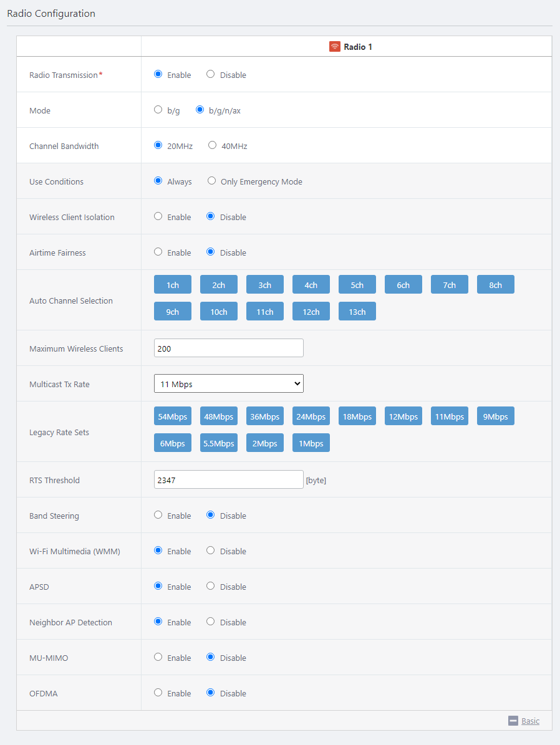Toggle the 1ch auto channel button

coord(172,285)
